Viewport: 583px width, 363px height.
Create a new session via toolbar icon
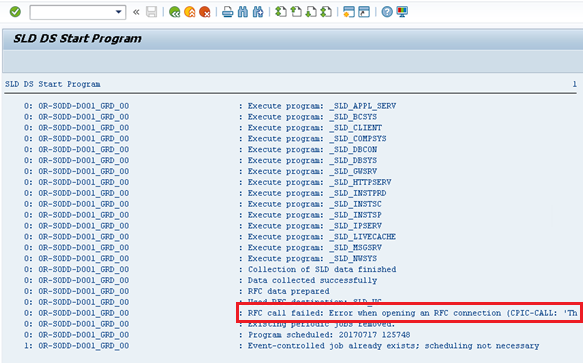click(349, 12)
